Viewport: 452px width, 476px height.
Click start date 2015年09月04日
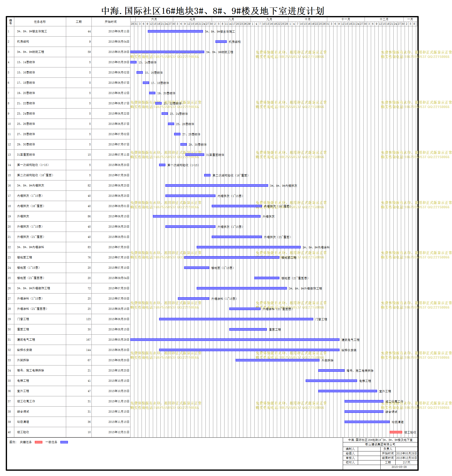[119, 278]
